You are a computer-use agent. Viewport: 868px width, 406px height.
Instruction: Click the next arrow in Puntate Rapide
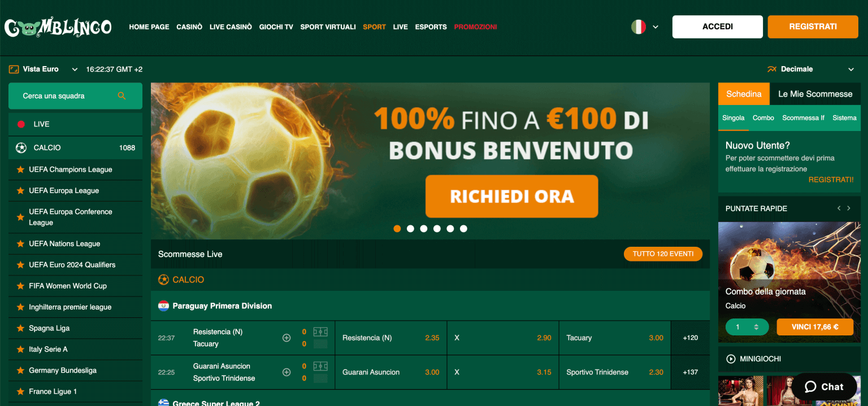(x=848, y=208)
